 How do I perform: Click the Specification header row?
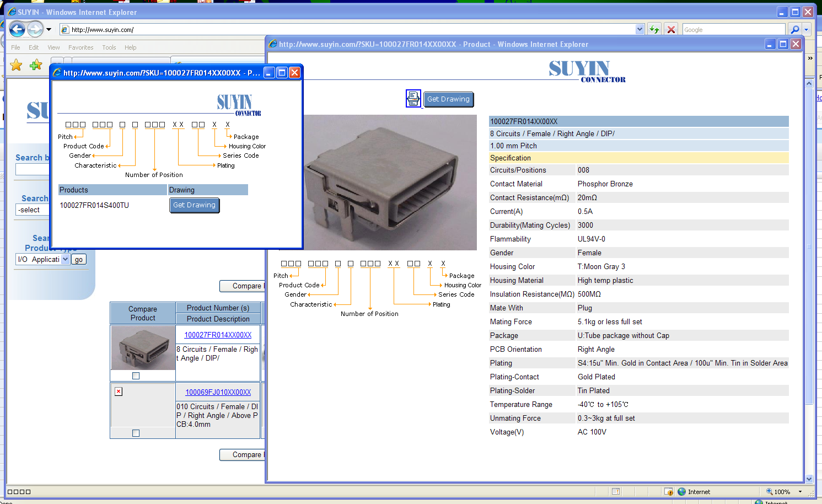(638, 158)
